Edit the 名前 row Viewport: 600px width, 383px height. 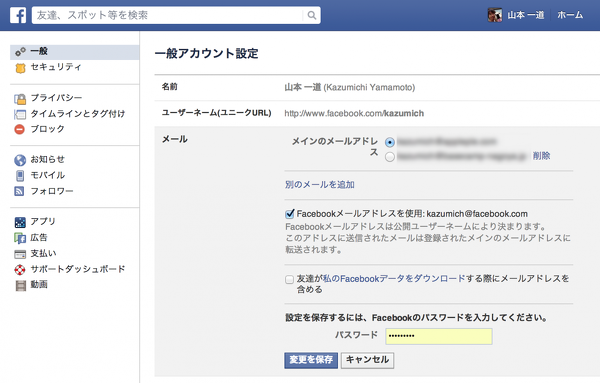pyautogui.click(x=377, y=88)
